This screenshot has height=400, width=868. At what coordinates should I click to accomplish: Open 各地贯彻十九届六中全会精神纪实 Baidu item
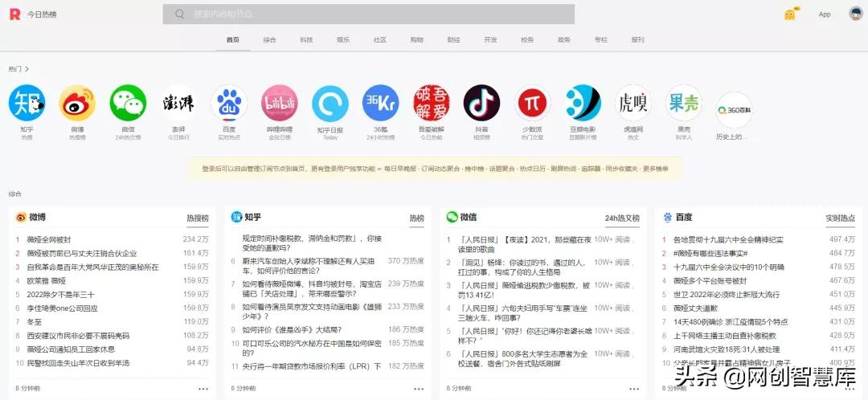point(728,239)
